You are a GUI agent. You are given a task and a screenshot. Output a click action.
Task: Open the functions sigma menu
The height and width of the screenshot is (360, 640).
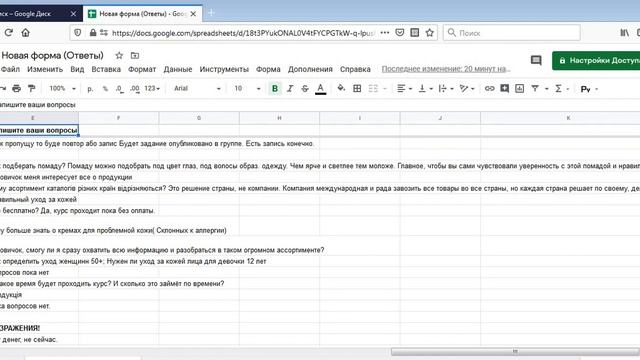(558, 89)
